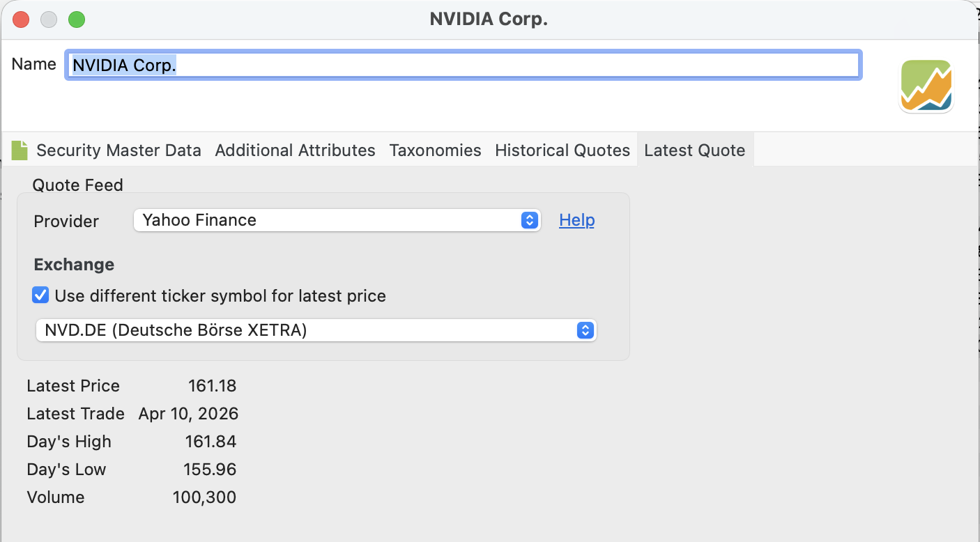Click the Portfolio Performance app logo
980x542 pixels.
point(926,86)
